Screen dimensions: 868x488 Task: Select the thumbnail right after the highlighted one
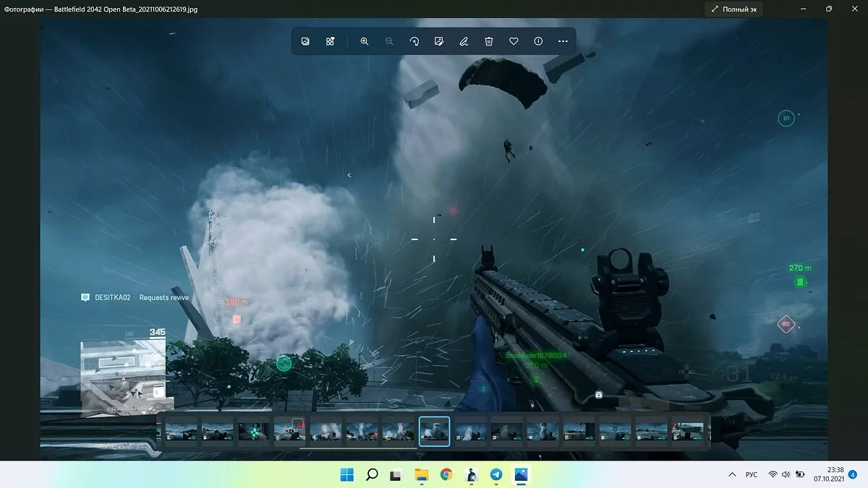[470, 432]
